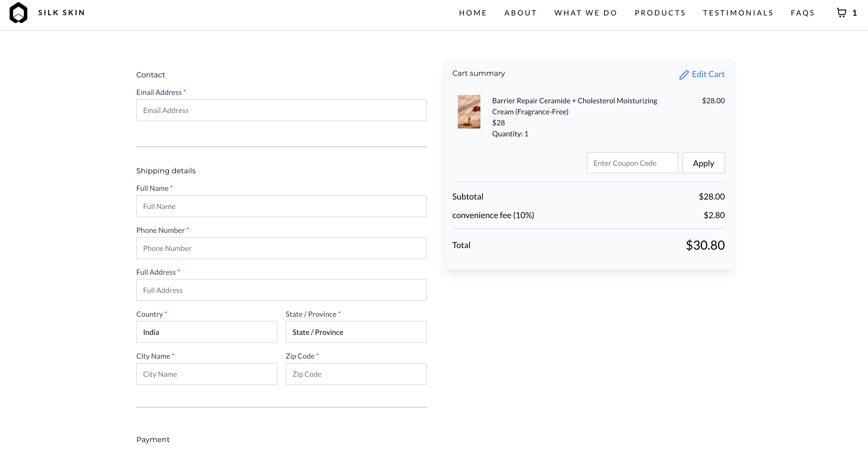Open the shopping cart icon
This screenshot has width=868, height=451.
click(841, 13)
